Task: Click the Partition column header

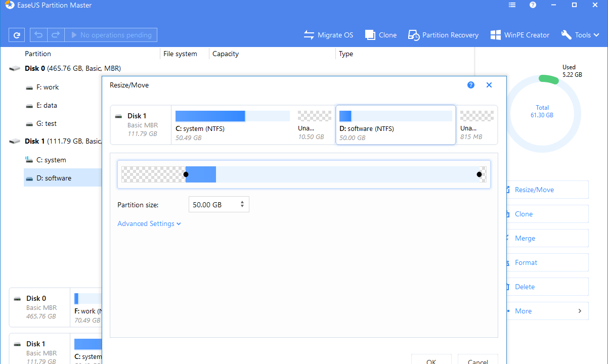Action: pyautogui.click(x=38, y=54)
